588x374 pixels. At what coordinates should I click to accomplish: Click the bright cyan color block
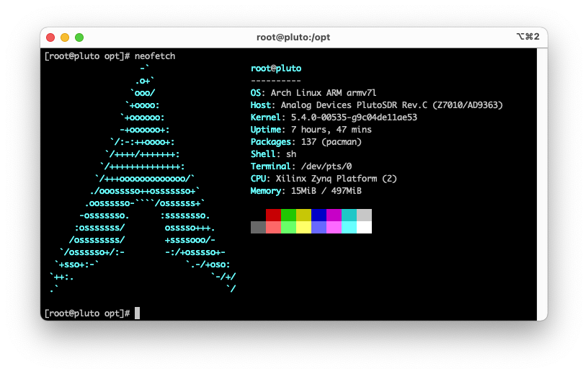349,227
